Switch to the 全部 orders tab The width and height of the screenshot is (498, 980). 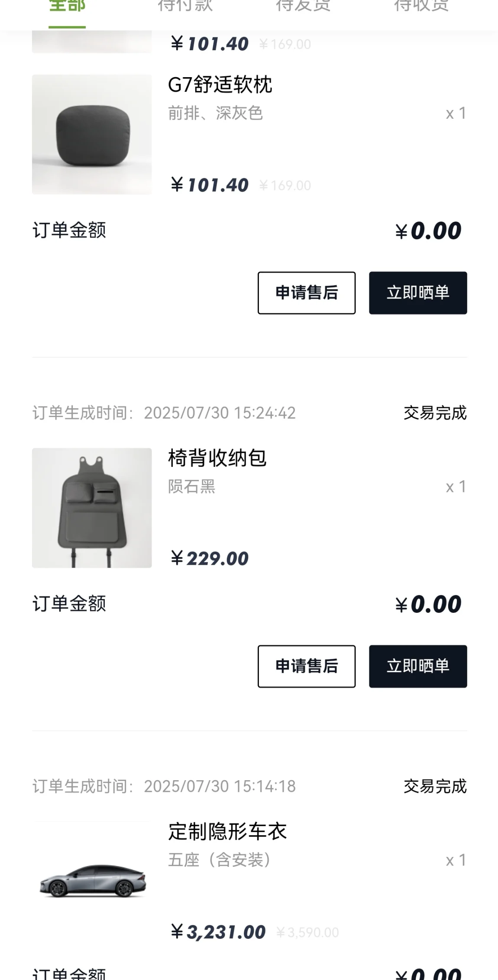click(67, 7)
